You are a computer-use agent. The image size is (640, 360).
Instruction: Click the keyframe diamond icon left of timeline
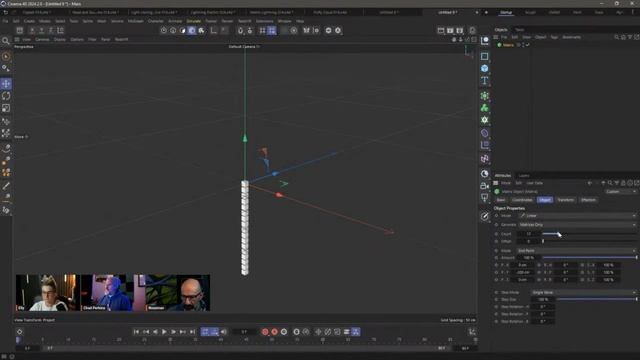(x=20, y=332)
